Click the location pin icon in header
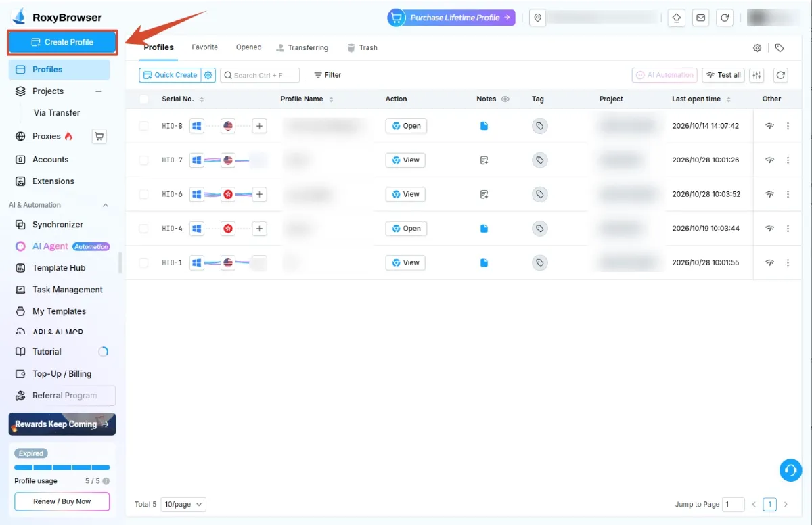The image size is (812, 525). (538, 18)
